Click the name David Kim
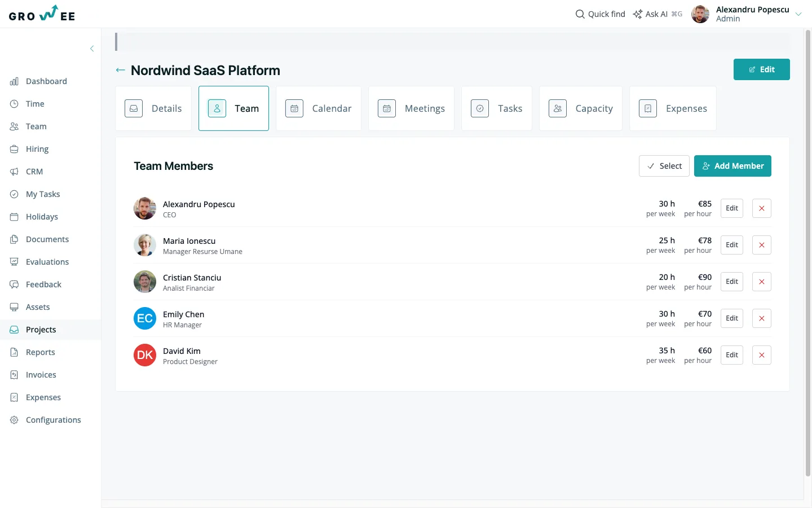 [182, 351]
